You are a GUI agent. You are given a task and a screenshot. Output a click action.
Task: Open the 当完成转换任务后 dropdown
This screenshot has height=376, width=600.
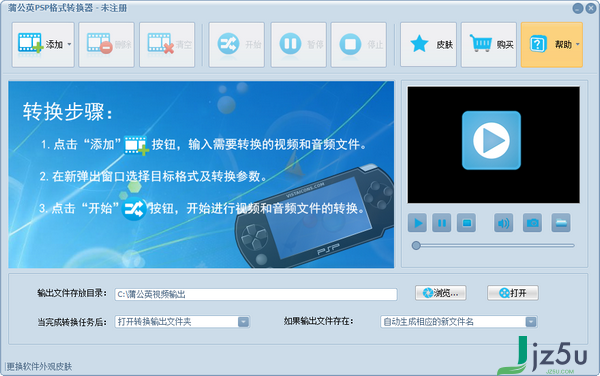[182, 322]
